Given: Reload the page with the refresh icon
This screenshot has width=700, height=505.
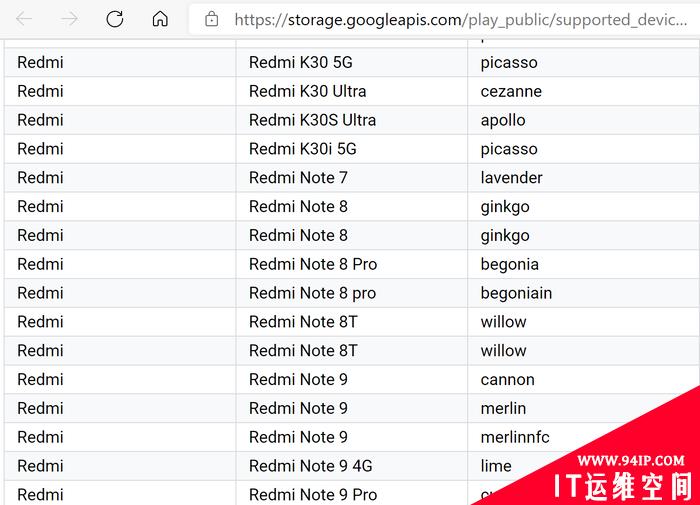Looking at the screenshot, I should 115,19.
